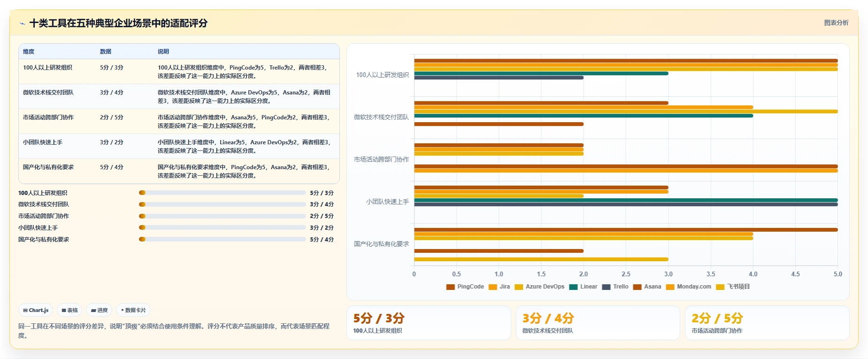
Task: Click the 100人以上研发组织 chart axis label
Action: [383, 75]
